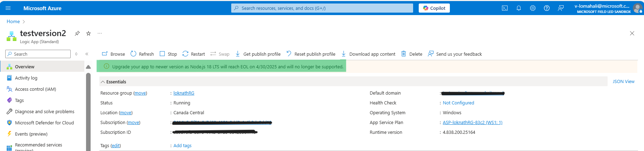Open the Azure portal hamburger menu
This screenshot has width=644, height=151.
pos(8,8)
